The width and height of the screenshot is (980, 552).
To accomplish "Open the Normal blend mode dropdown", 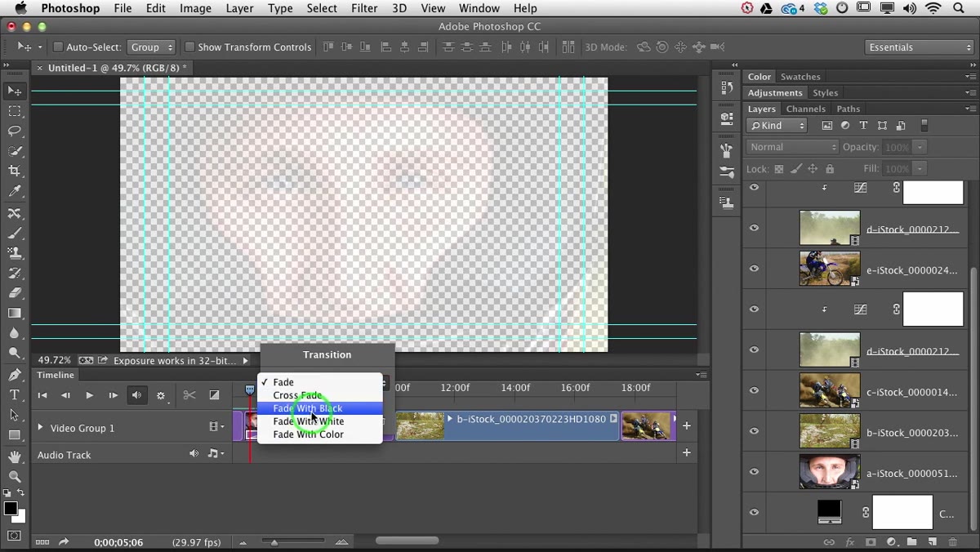I will [x=792, y=147].
